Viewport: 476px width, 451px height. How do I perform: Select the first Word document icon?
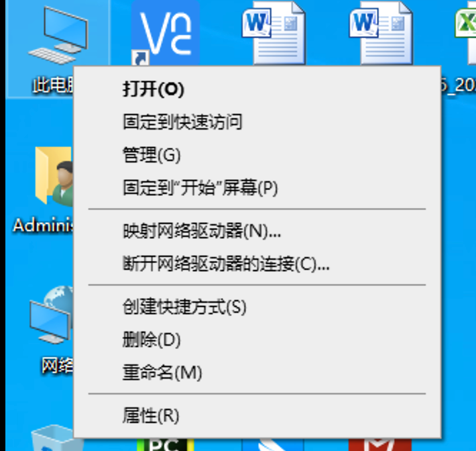coord(274,34)
